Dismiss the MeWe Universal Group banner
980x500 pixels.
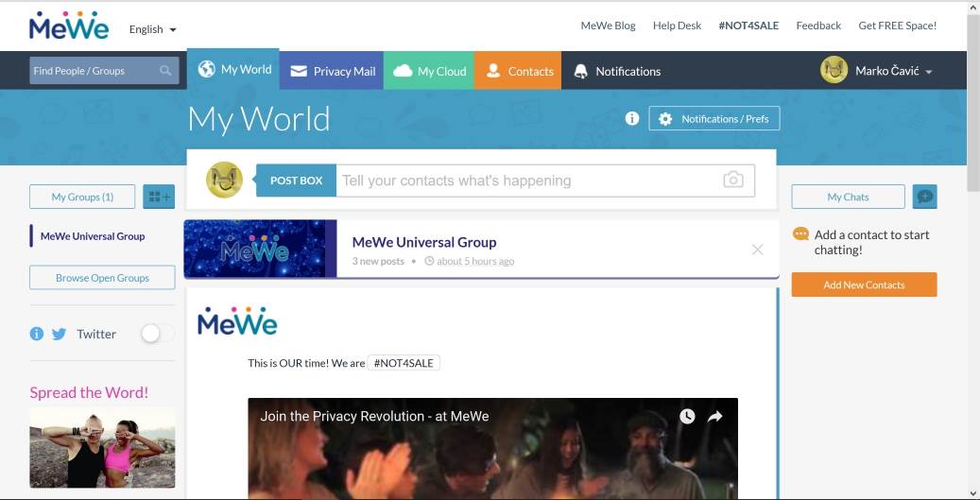[757, 250]
